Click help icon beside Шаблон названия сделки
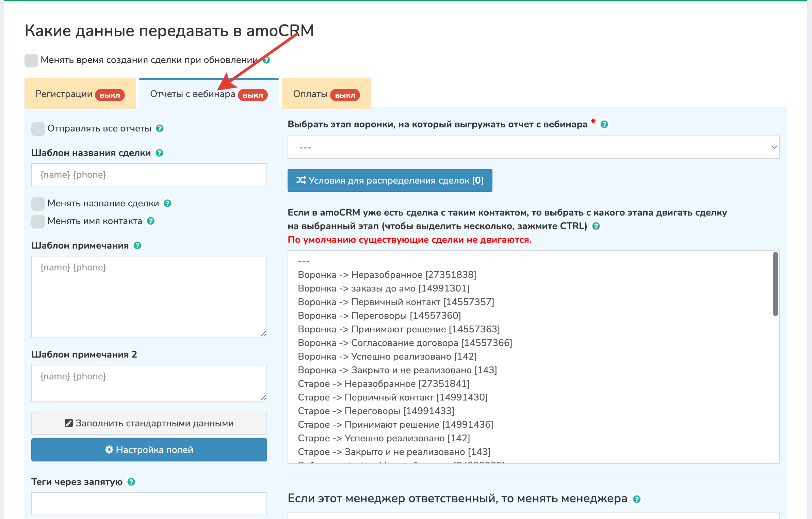The width and height of the screenshot is (812, 519). [159, 153]
